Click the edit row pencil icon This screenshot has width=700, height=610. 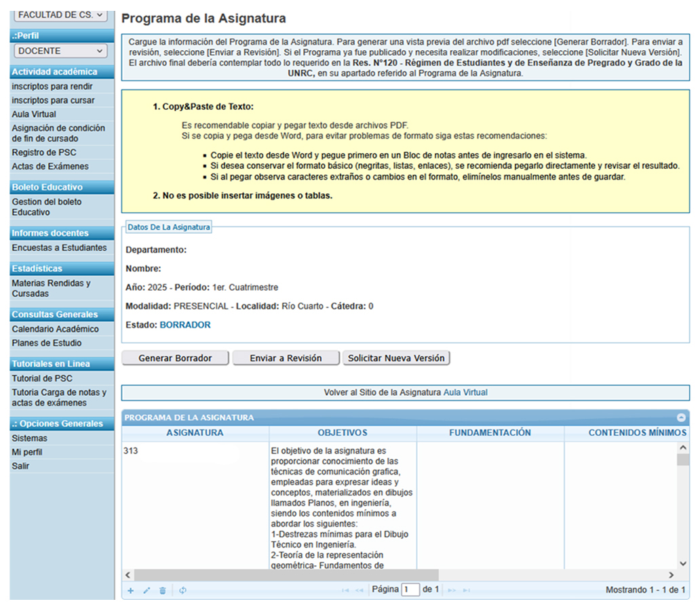point(147,590)
